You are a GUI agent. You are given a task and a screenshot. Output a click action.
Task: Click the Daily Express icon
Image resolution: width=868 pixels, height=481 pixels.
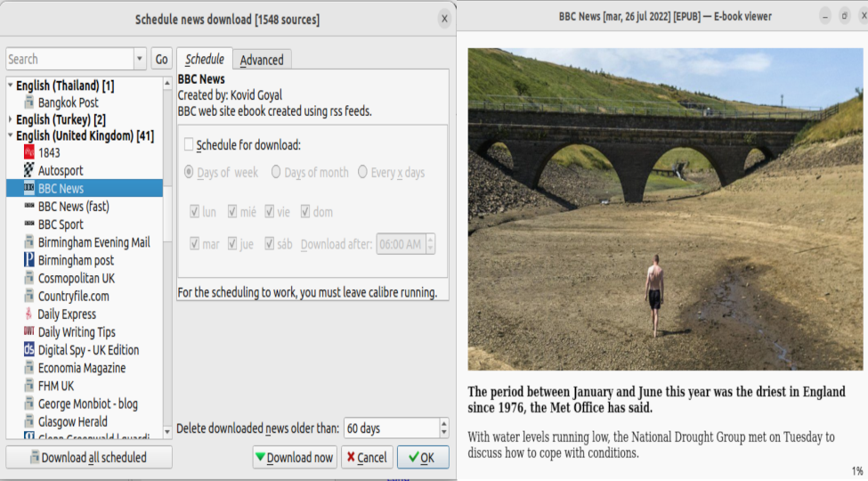tap(28, 314)
